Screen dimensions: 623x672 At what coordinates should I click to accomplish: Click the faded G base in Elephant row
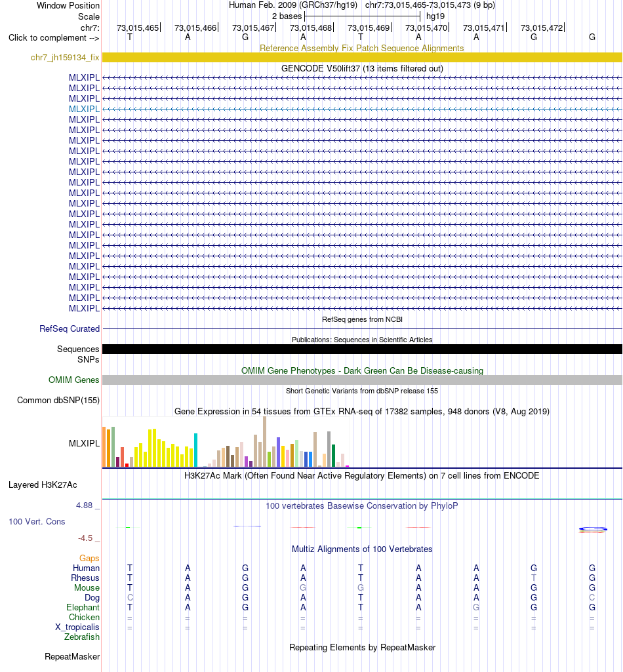pyautogui.click(x=476, y=608)
